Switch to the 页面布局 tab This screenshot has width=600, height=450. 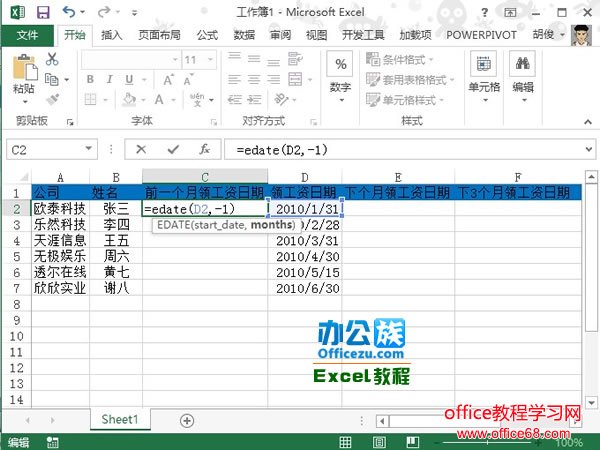tap(159, 35)
